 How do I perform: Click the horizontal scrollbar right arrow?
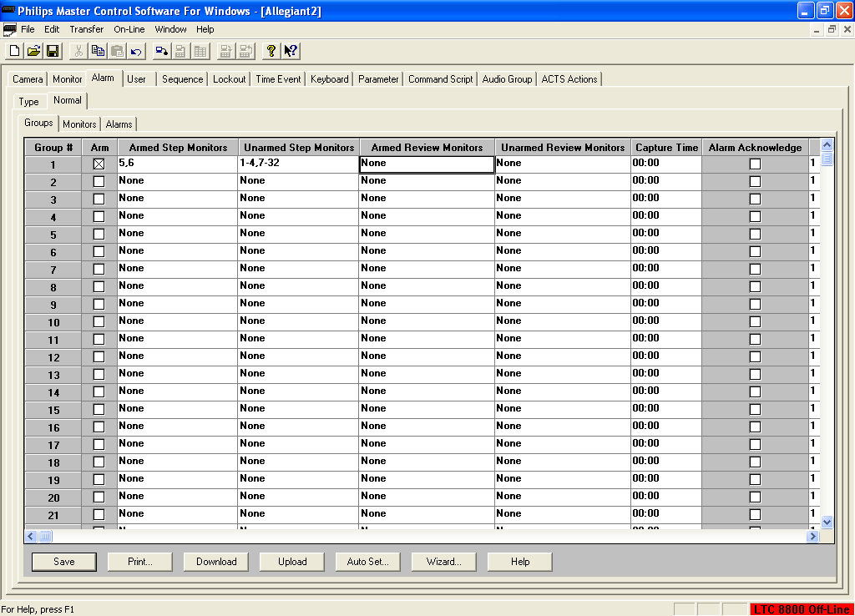pyautogui.click(x=812, y=537)
